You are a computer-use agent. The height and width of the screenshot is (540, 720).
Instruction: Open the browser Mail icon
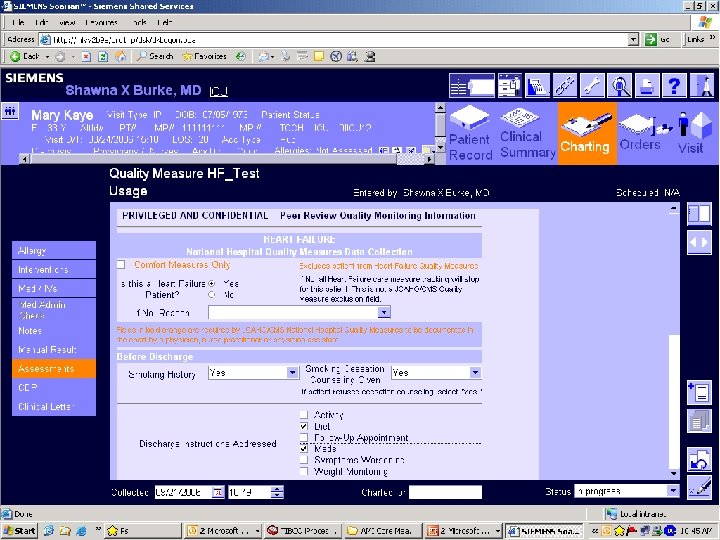[x=264, y=56]
